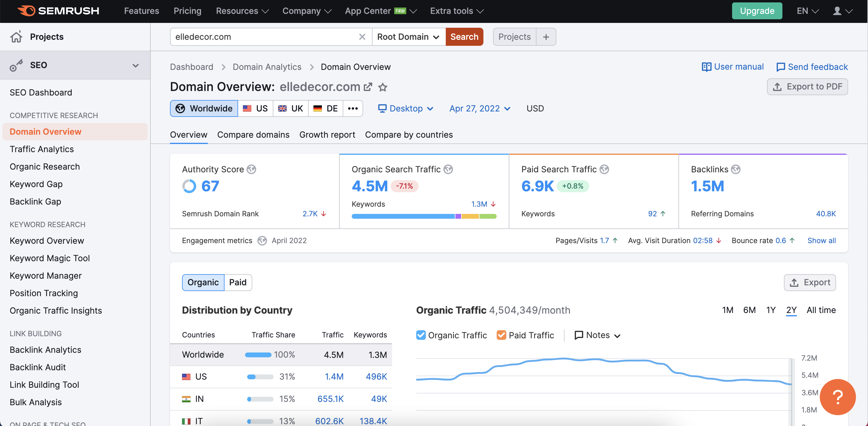Click the globe icon next to Authority Score
The width and height of the screenshot is (868, 426).
point(251,169)
